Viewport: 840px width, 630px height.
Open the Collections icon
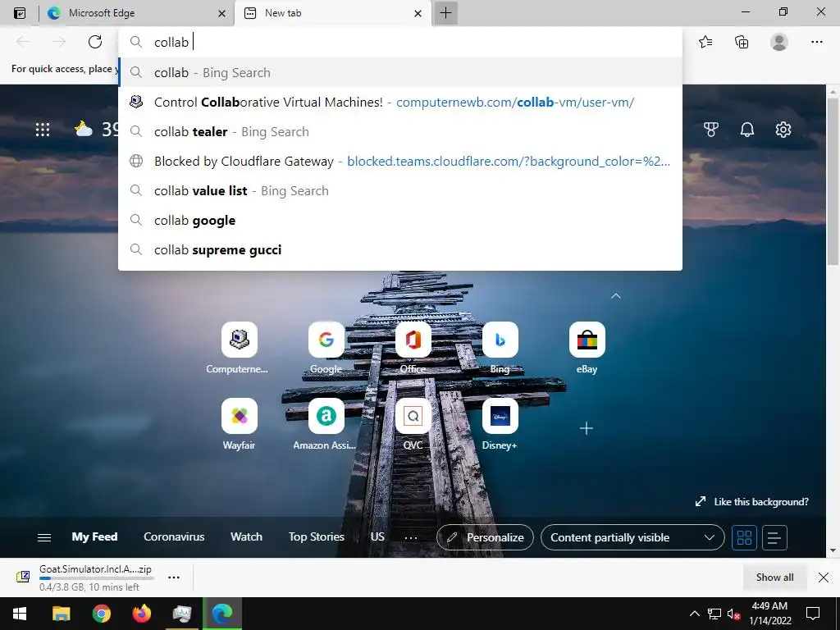(742, 42)
